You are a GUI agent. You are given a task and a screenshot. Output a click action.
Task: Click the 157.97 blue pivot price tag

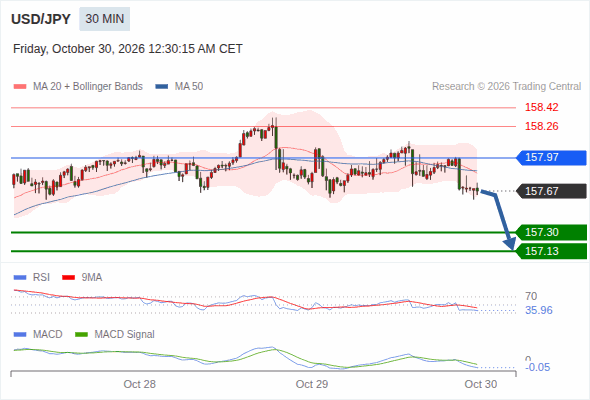pyautogui.click(x=551, y=157)
